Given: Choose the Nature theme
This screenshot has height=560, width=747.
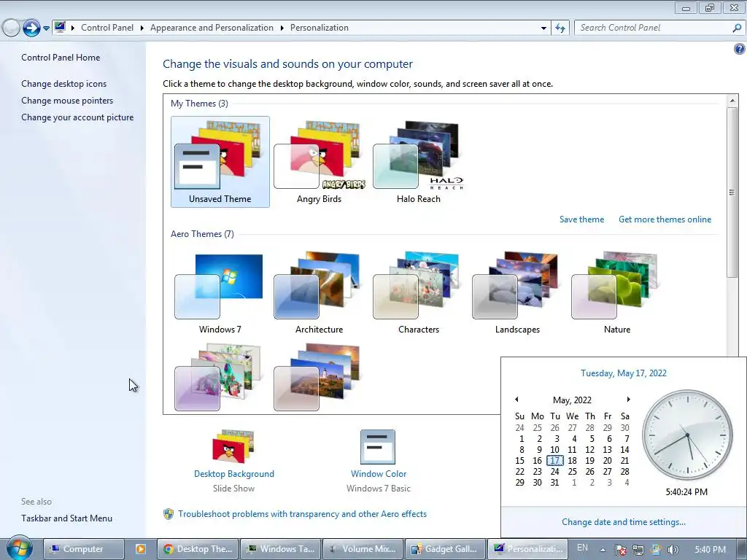Looking at the screenshot, I should coord(617,293).
